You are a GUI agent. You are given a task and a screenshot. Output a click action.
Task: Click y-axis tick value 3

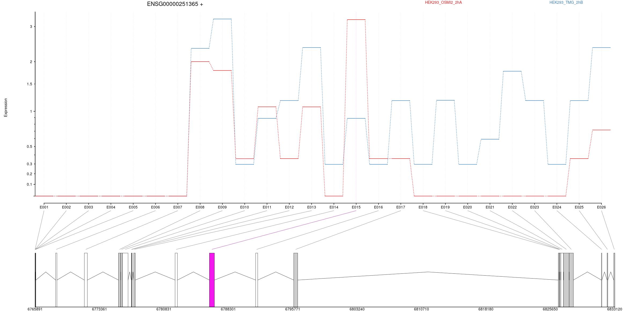pos(31,27)
